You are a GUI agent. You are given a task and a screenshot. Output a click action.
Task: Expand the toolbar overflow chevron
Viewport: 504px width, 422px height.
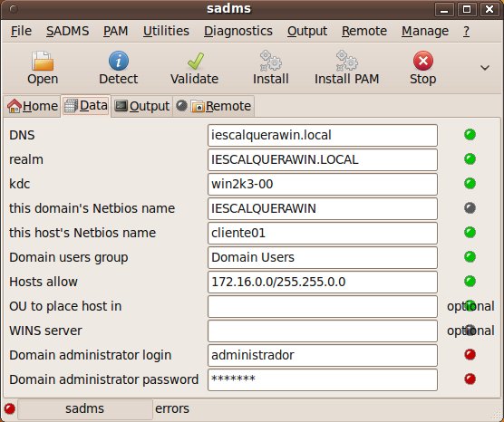[485, 68]
